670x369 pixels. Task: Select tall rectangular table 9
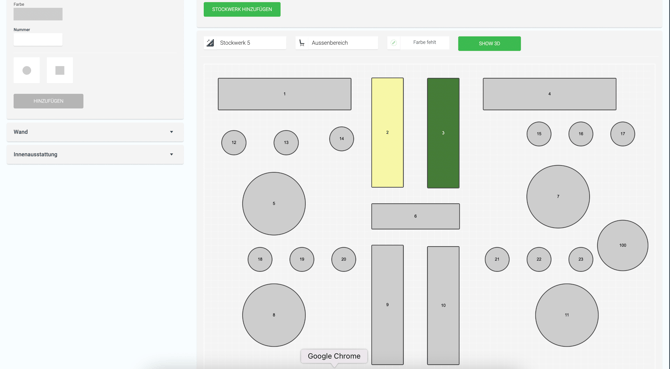[x=388, y=305]
